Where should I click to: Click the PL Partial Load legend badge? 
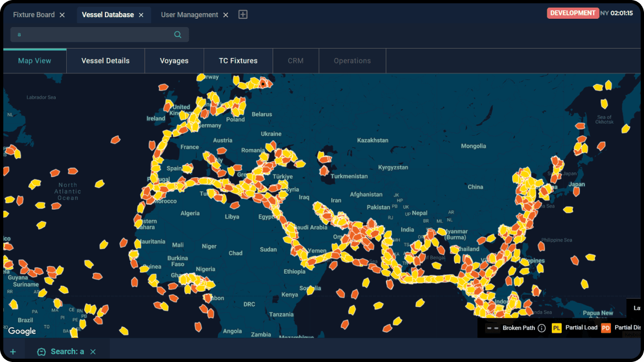[556, 328]
